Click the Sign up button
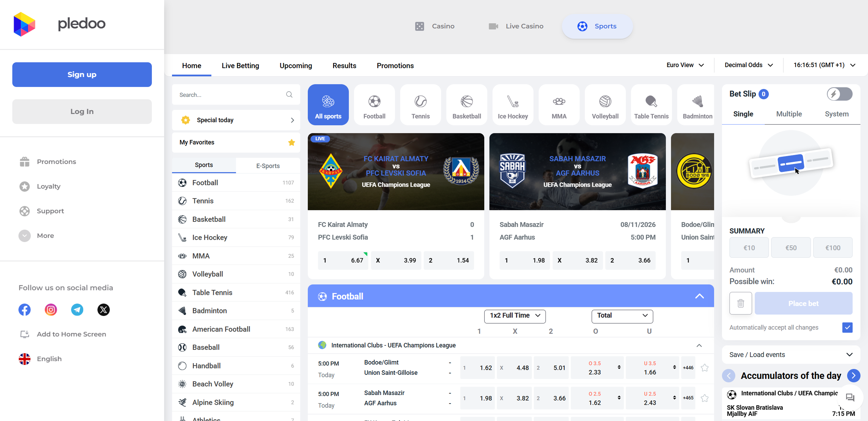The height and width of the screenshot is (421, 868). [82, 75]
